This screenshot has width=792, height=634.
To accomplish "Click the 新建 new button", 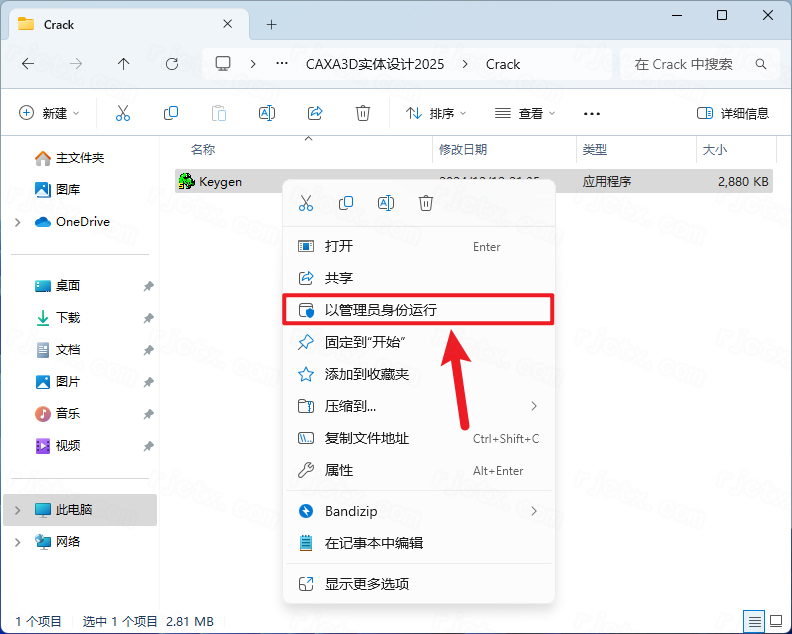I will click(x=49, y=113).
